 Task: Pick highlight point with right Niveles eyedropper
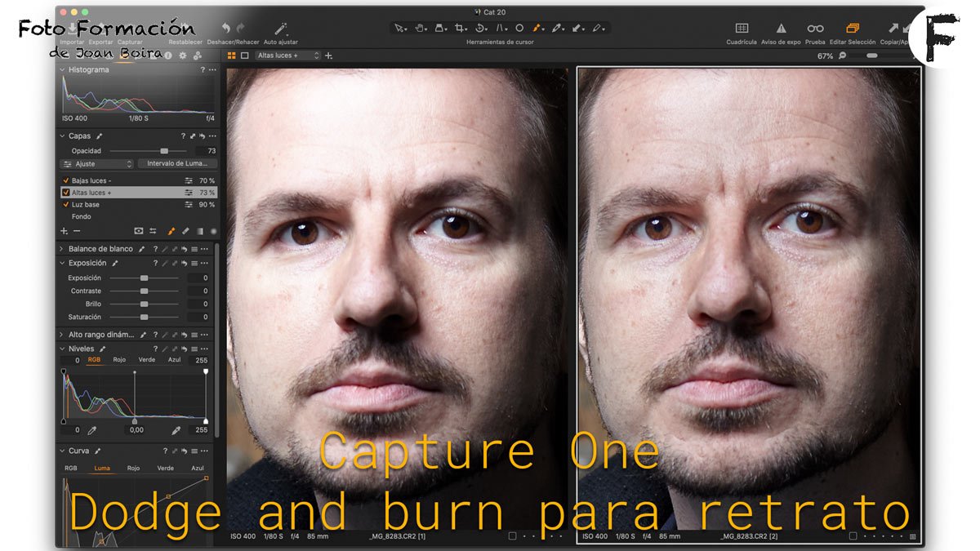176,430
